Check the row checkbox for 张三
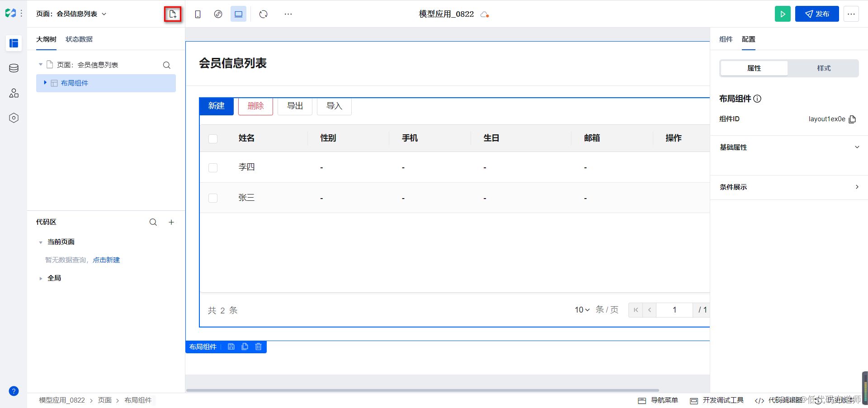 213,198
